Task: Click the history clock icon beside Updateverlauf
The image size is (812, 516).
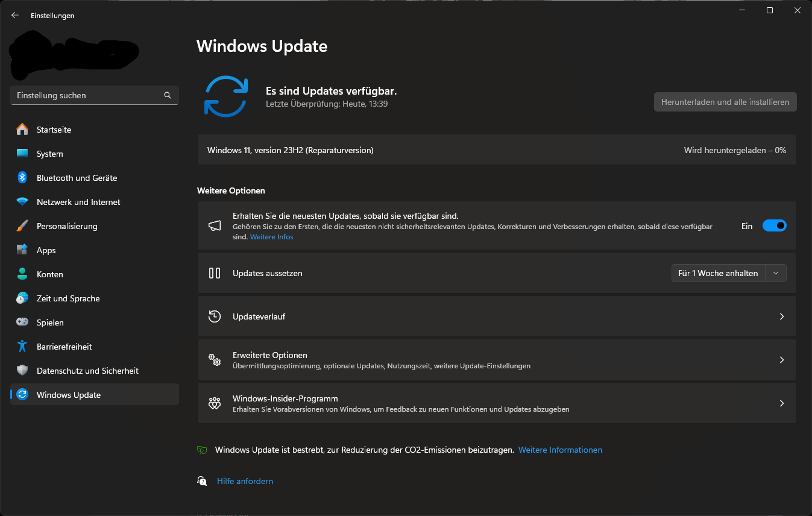Action: point(215,316)
